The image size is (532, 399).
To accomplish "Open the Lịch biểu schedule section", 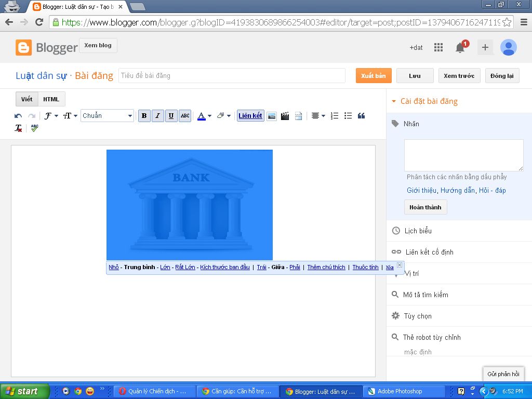I will tap(418, 231).
